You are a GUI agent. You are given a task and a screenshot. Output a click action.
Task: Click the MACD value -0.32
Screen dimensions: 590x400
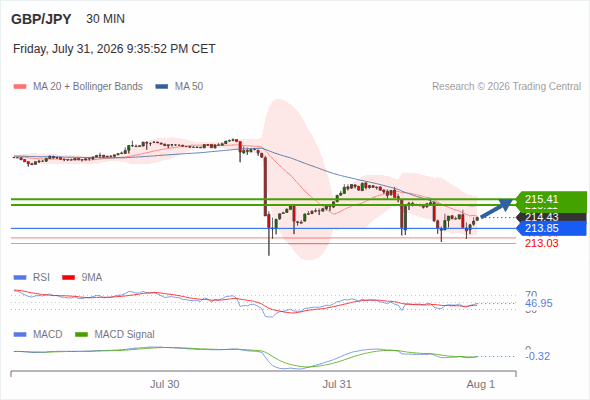(x=538, y=356)
